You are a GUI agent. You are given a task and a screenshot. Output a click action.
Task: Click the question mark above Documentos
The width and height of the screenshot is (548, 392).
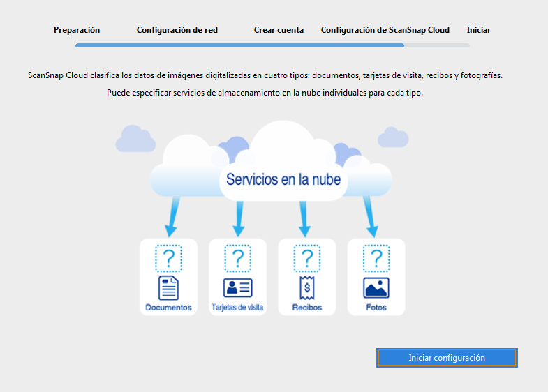tap(168, 258)
